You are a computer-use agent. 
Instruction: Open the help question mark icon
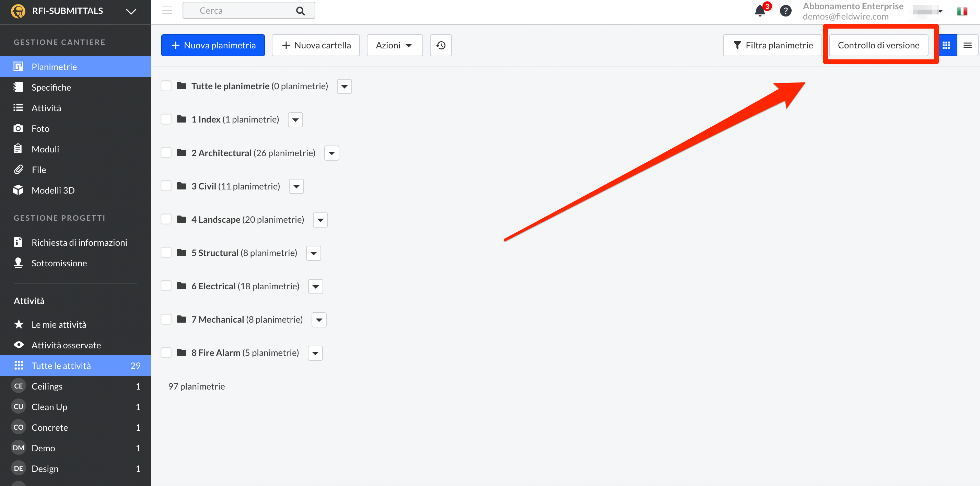[x=785, y=11]
